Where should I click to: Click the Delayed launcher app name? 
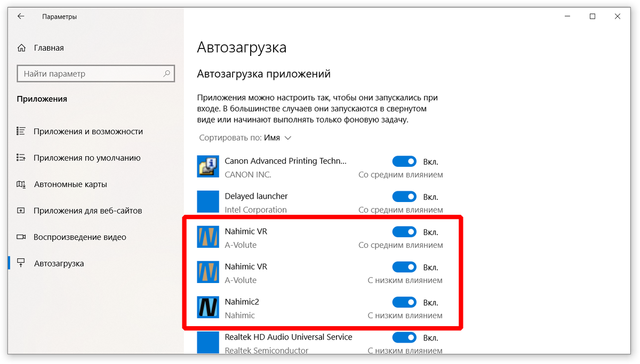click(257, 196)
